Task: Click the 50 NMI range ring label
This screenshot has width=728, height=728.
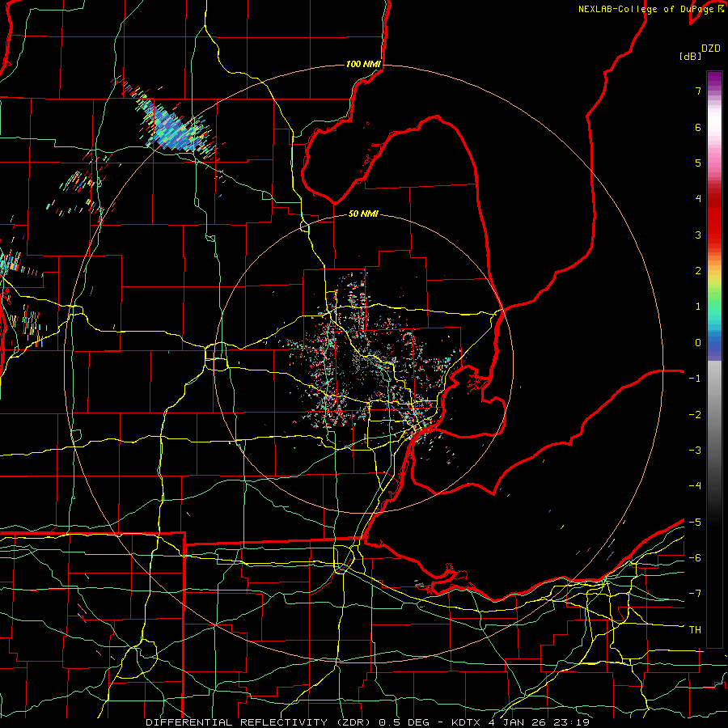Action: 363,214
